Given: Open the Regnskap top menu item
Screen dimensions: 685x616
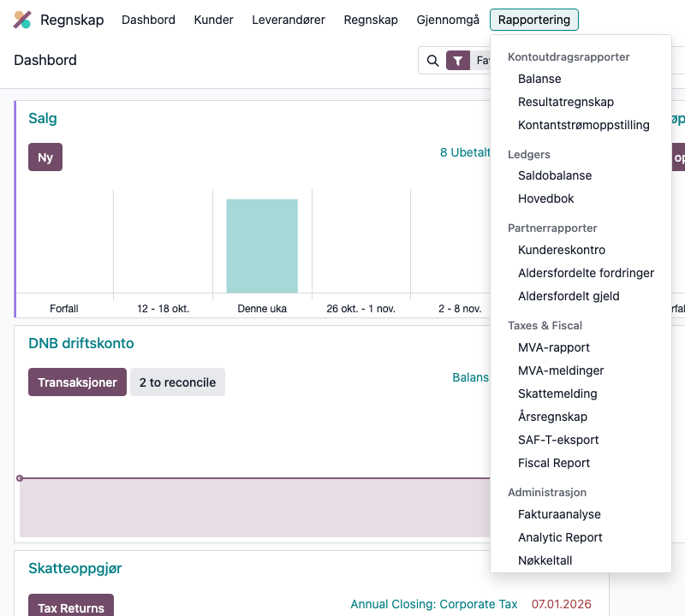Looking at the screenshot, I should 371,20.
